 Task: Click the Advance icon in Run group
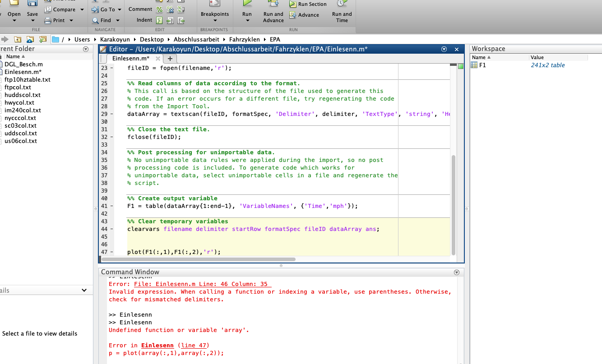coord(293,15)
